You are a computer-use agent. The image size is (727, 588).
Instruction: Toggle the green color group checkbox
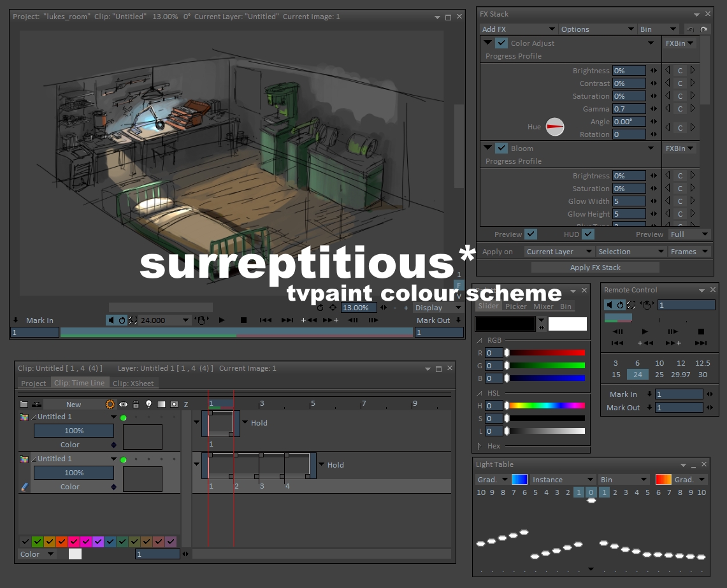coord(38,541)
